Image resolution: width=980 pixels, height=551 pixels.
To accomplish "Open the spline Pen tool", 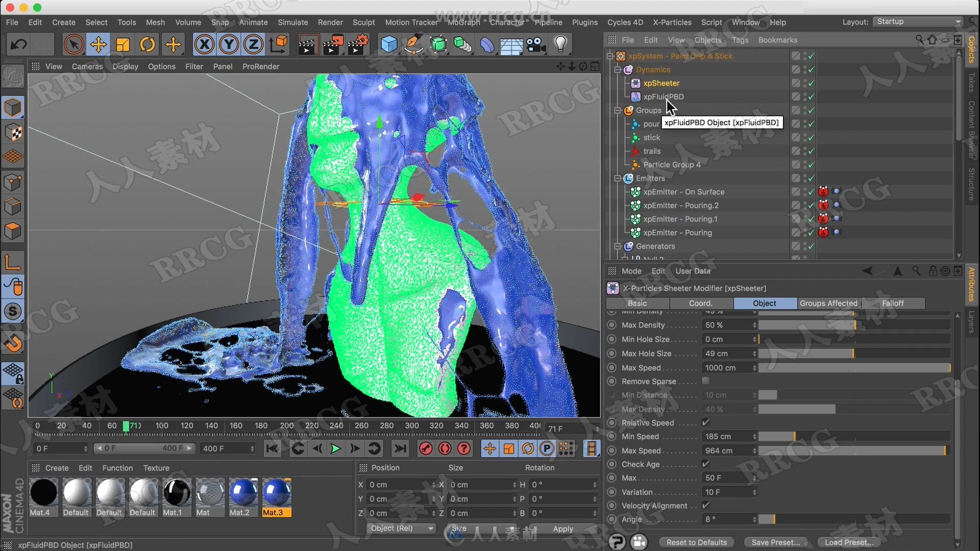I will pyautogui.click(x=413, y=44).
